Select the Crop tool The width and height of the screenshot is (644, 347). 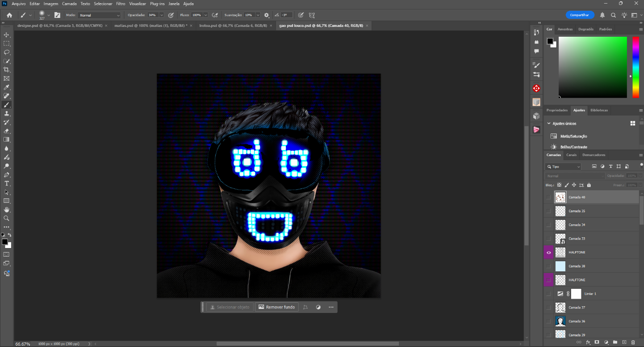[x=7, y=70]
